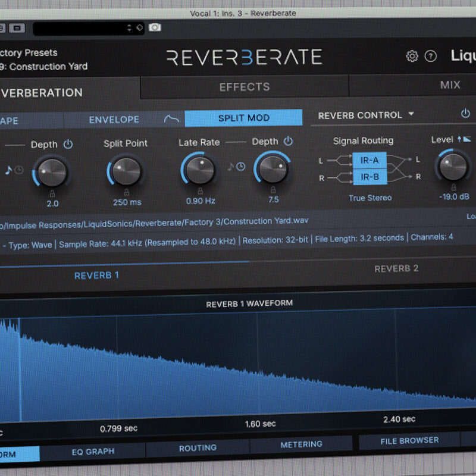Click the 'Resolution: 32-bit' info text
Screen dimensions: 476x476
(x=275, y=240)
